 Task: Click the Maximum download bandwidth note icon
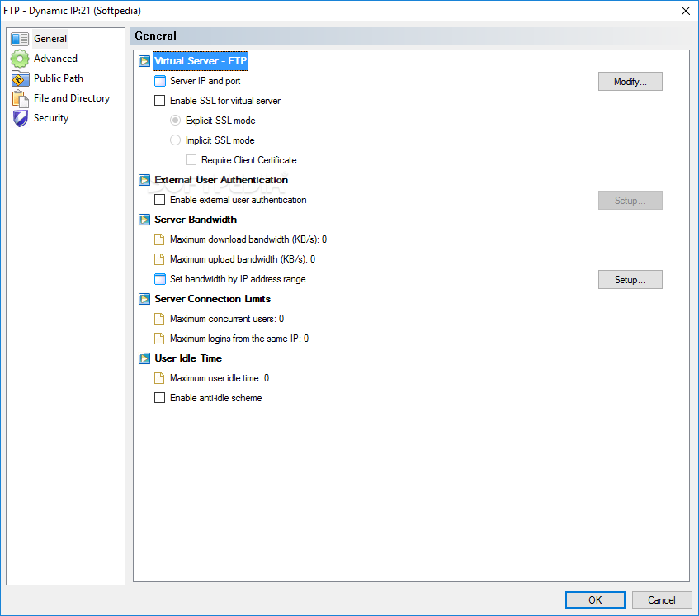(159, 239)
